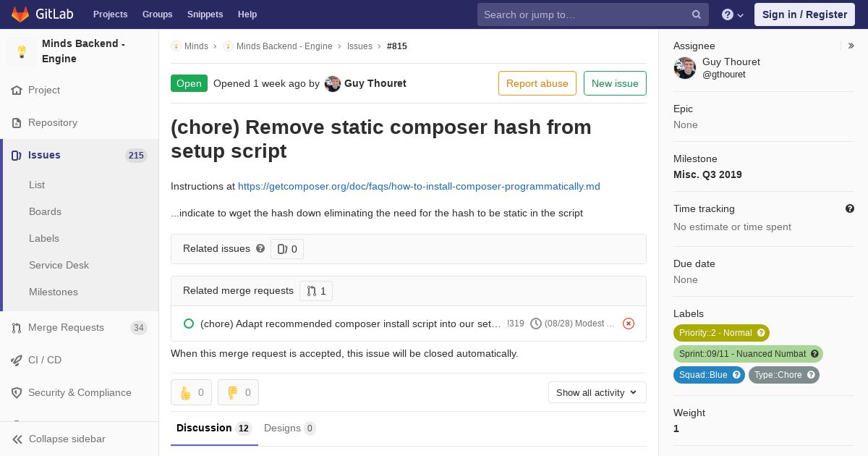Click the Merge Requests count badge 34

coord(139,328)
